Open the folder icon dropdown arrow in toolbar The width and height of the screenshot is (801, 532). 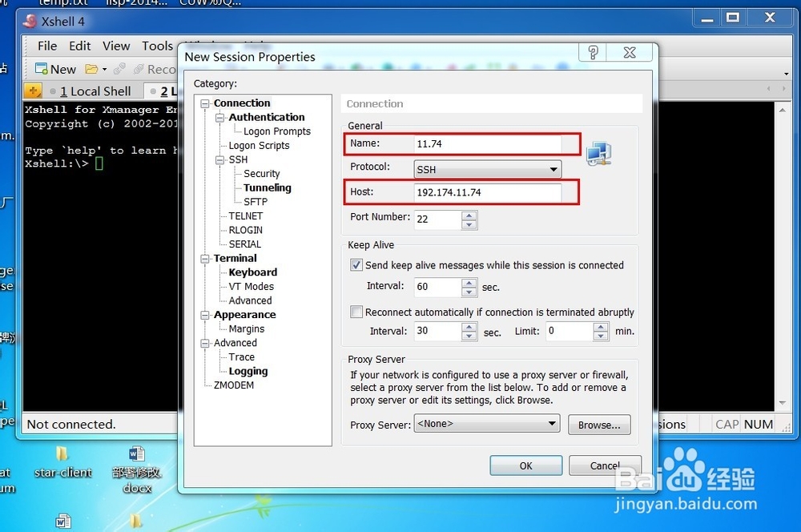(x=104, y=69)
